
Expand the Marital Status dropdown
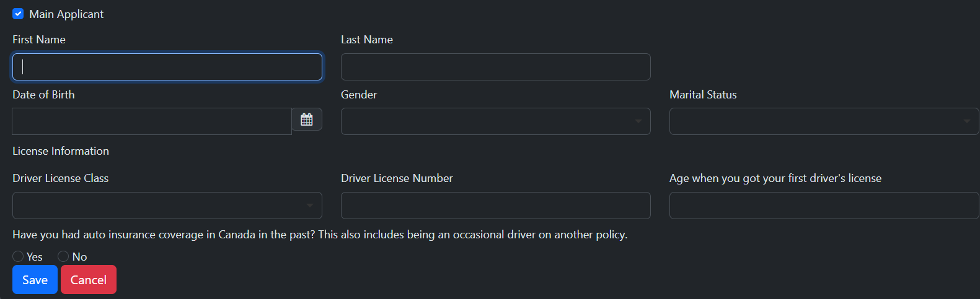[824, 121]
